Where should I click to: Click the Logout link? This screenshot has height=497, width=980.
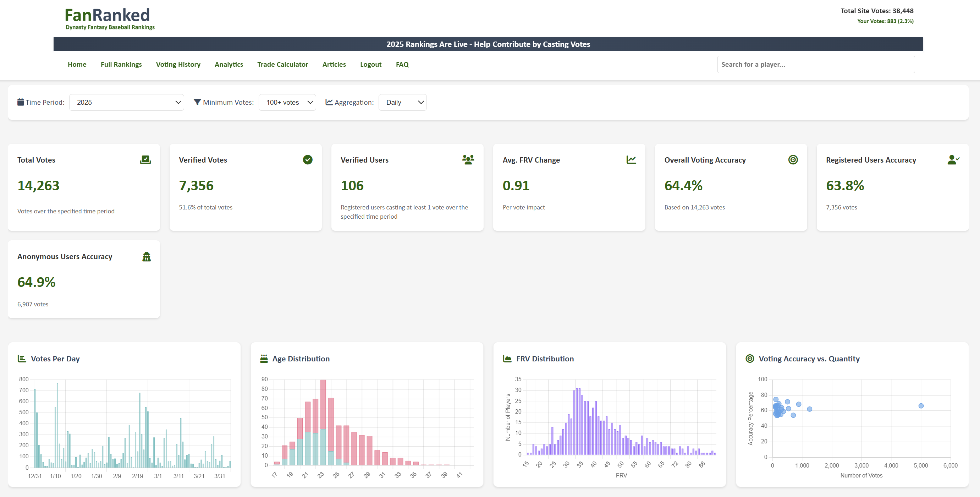click(370, 64)
